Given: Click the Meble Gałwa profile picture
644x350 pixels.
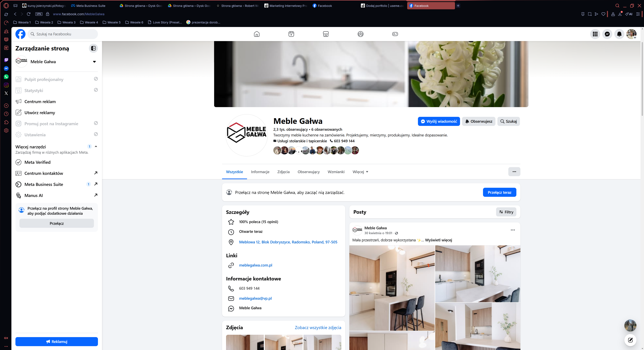Looking at the screenshot, I should coord(247,135).
